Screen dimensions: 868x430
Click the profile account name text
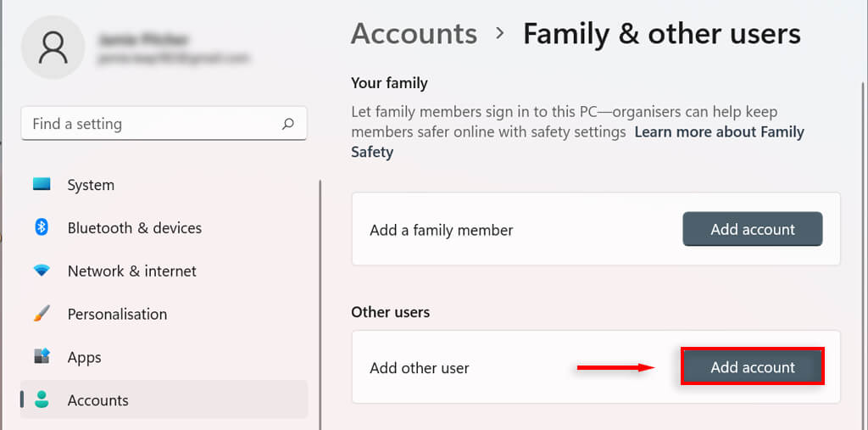click(142, 40)
